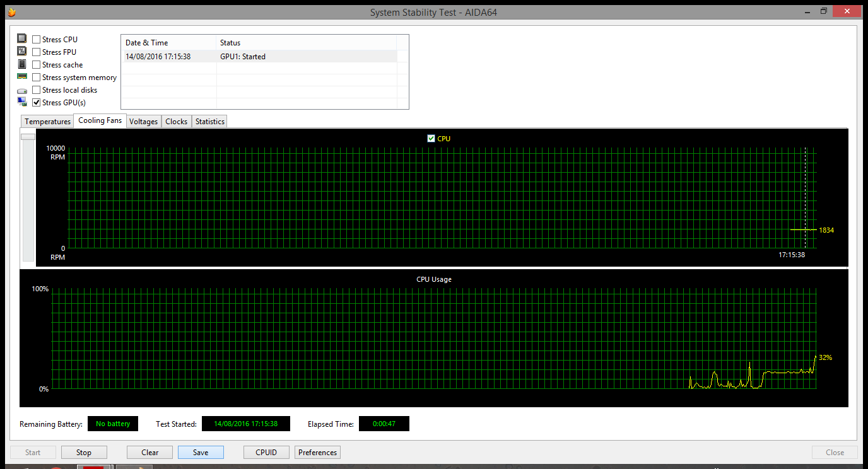Minimize the AIDA64 window
This screenshot has height=469, width=868.
click(x=807, y=11)
